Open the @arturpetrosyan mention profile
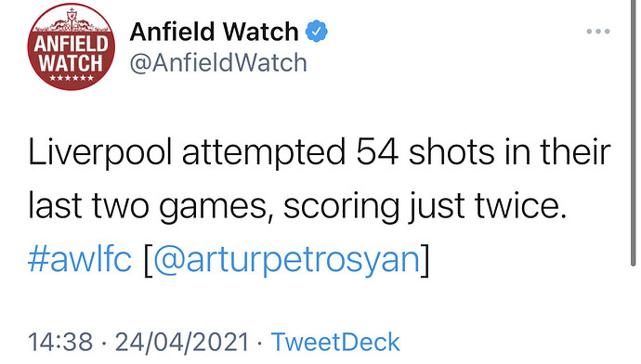 [286, 261]
